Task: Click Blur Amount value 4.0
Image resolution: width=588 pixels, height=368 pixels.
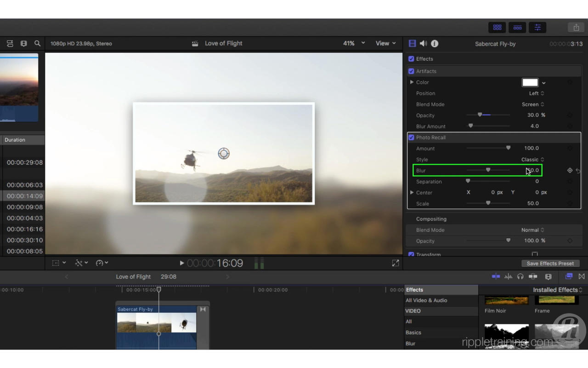Action: pyautogui.click(x=534, y=126)
